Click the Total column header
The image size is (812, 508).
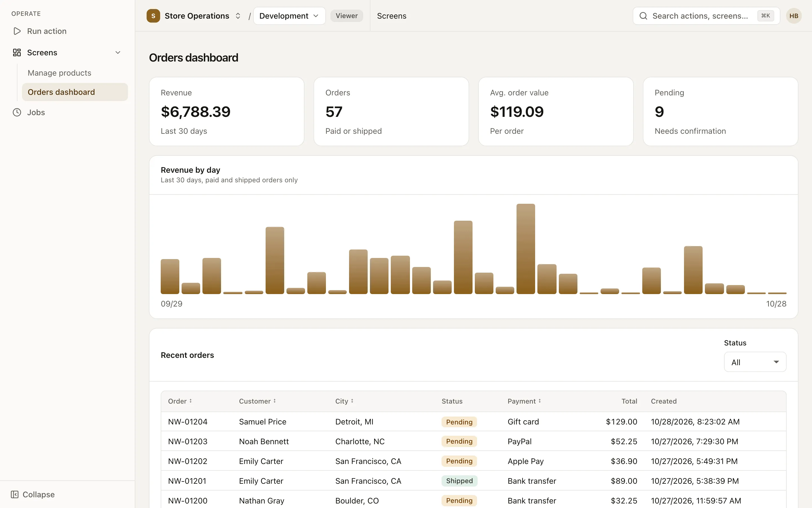coord(629,401)
